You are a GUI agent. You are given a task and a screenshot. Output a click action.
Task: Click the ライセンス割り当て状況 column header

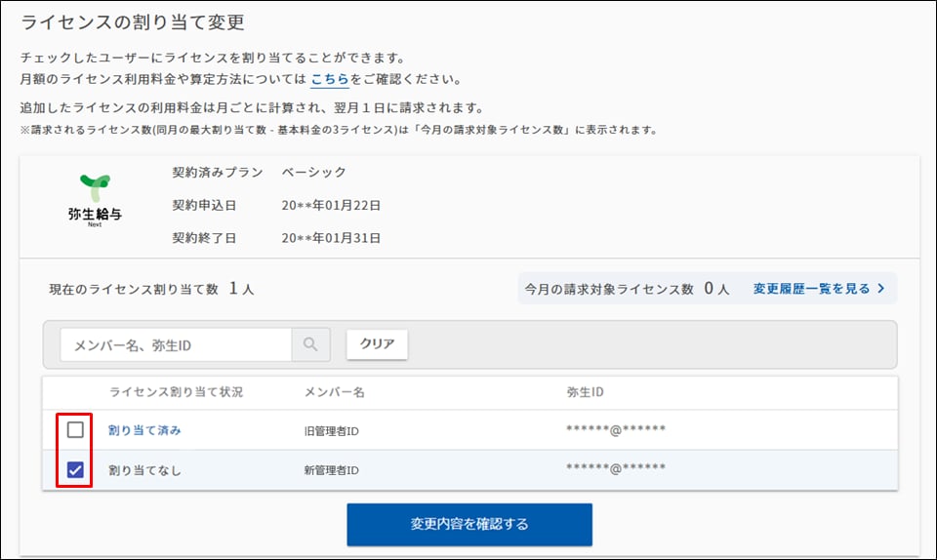point(176,392)
